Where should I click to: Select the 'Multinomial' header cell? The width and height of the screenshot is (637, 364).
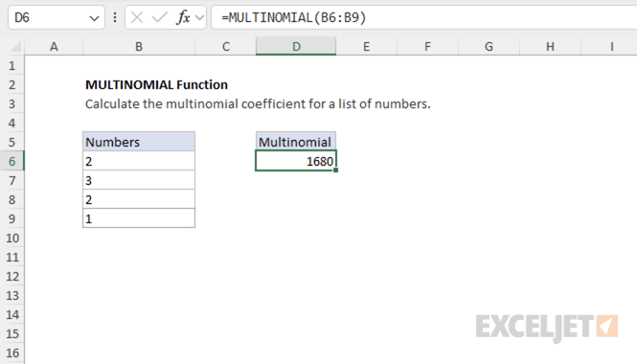(296, 142)
